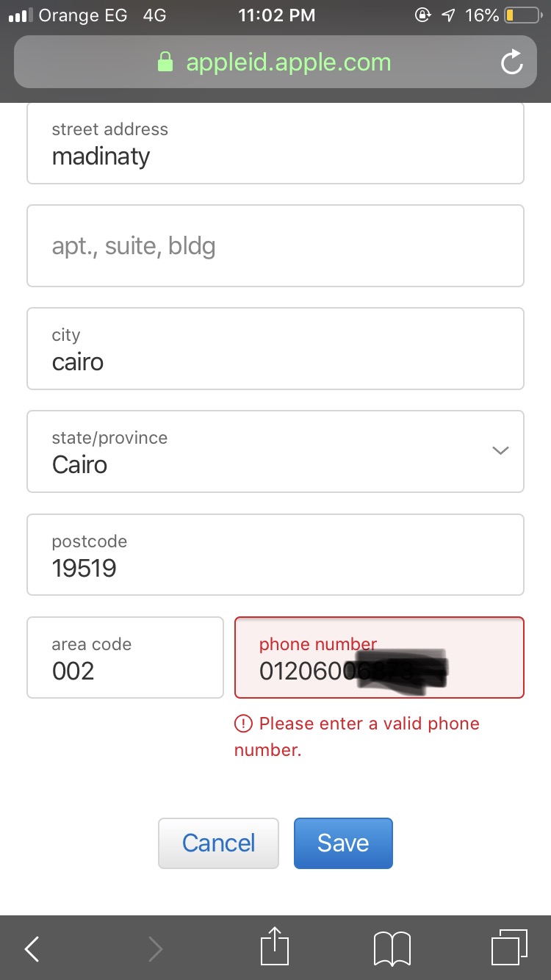Go back with Safari back arrow

coord(32,948)
